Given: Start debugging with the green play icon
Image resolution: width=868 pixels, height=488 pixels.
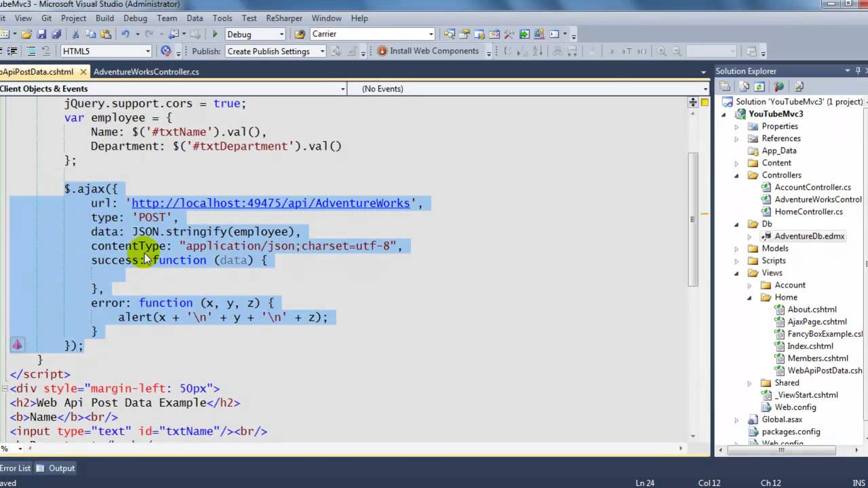Looking at the screenshot, I should pyautogui.click(x=215, y=34).
